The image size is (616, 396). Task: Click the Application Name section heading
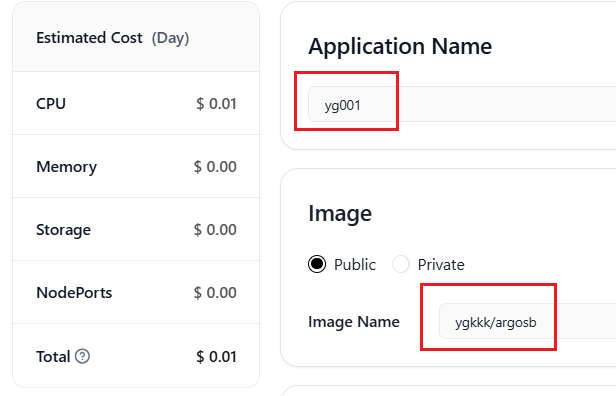click(400, 46)
